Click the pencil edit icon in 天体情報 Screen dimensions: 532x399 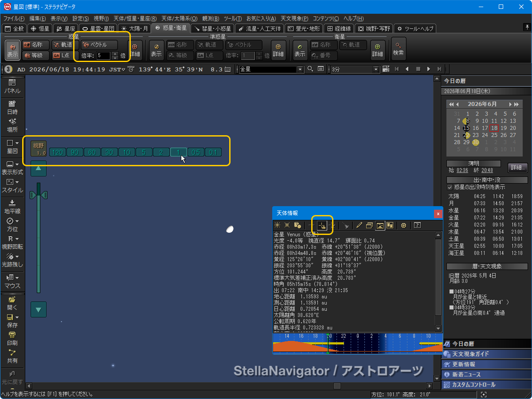[x=359, y=226]
